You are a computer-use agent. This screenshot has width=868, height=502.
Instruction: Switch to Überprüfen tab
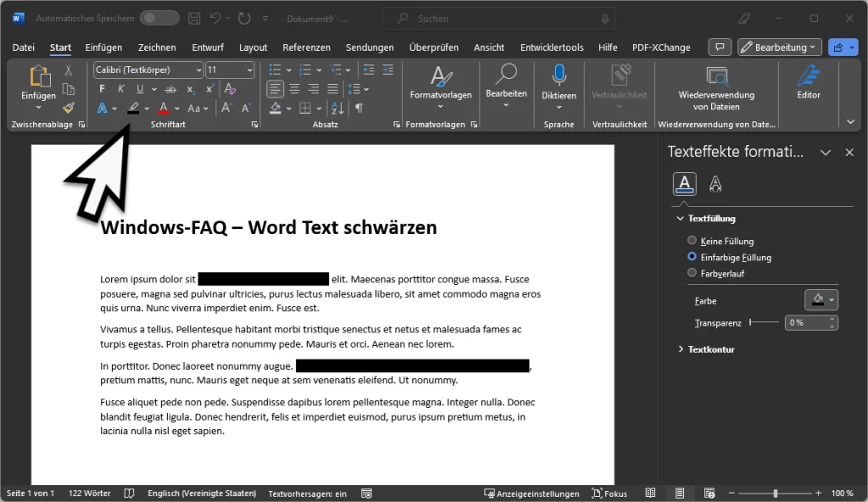pos(433,47)
